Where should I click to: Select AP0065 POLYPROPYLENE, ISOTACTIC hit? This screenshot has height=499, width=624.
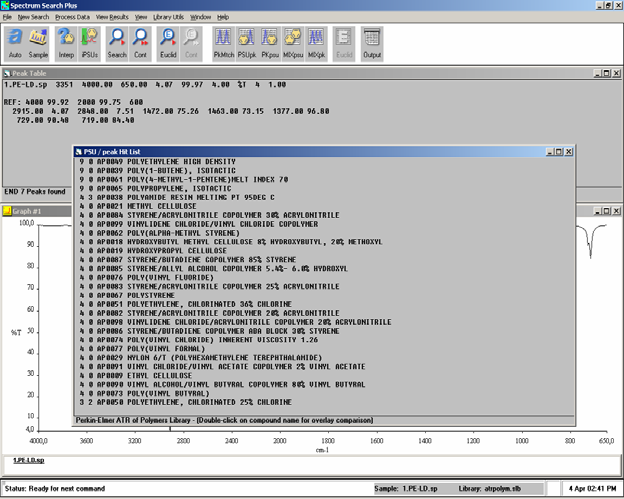point(155,188)
